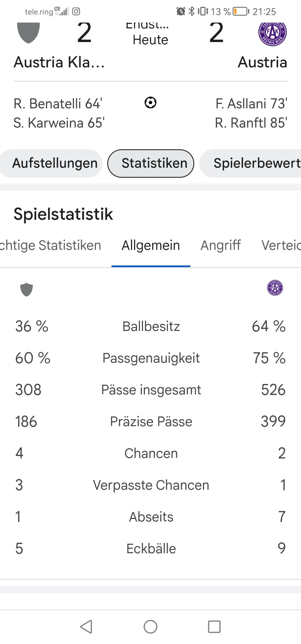Tap goal scorer R. Benatelli 64'

point(58,104)
